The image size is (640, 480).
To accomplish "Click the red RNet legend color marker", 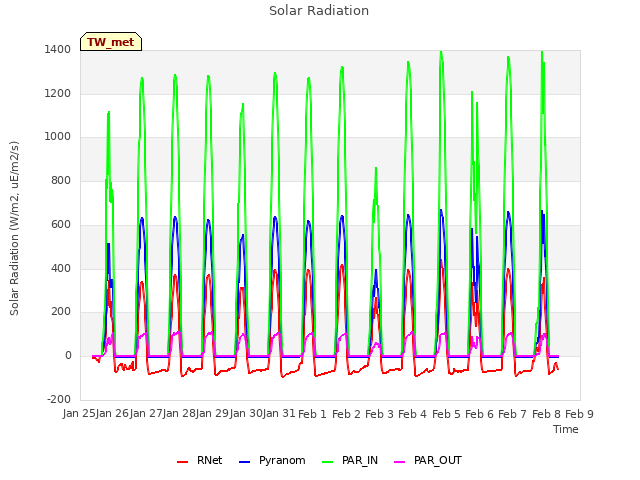I will click(182, 462).
